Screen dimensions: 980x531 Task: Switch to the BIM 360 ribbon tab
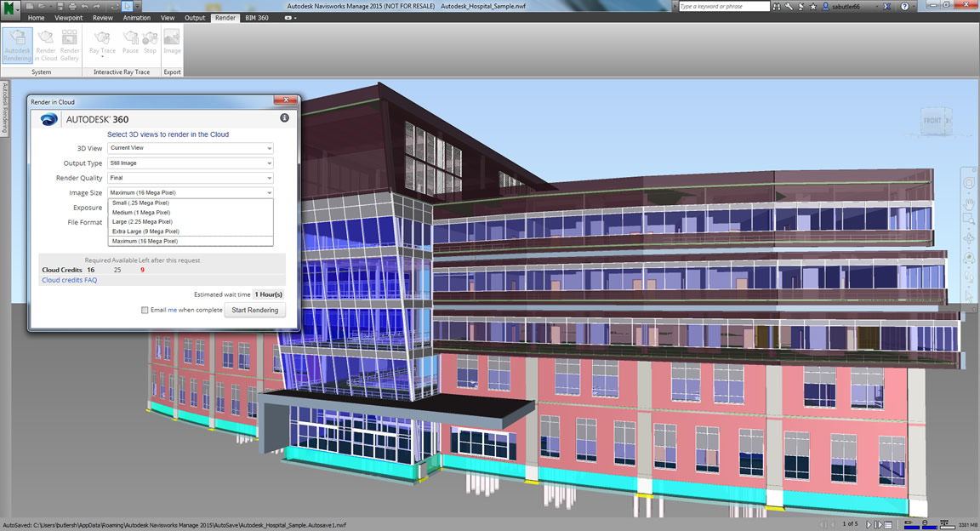pos(257,18)
